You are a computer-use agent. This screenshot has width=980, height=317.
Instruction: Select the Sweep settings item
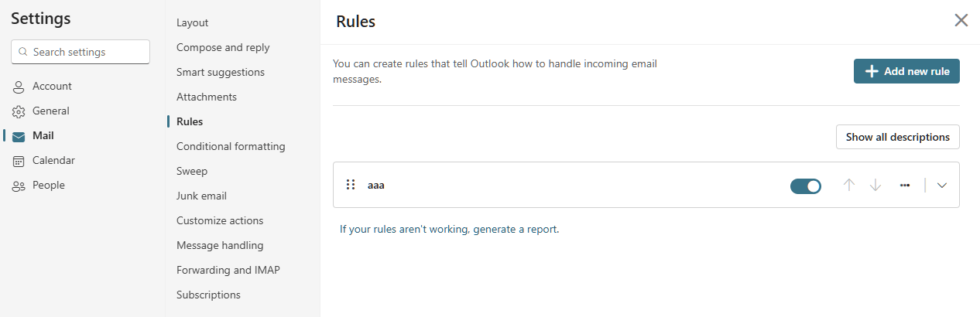pos(192,171)
